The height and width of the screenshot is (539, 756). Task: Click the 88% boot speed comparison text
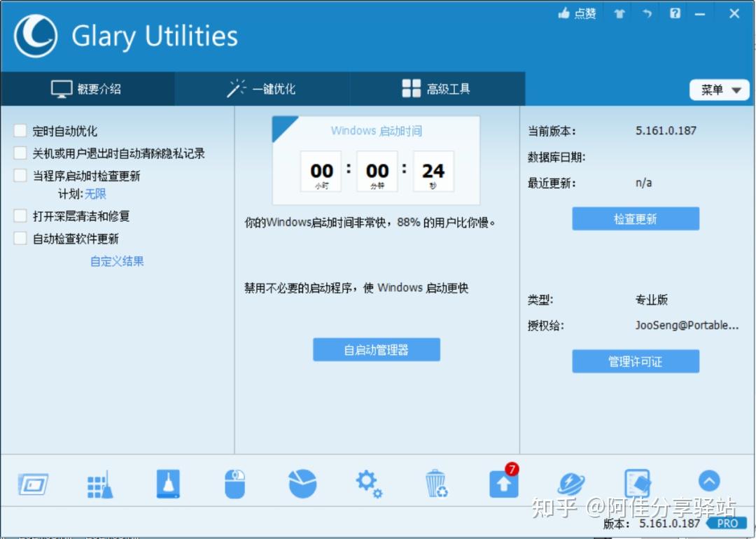[x=370, y=223]
